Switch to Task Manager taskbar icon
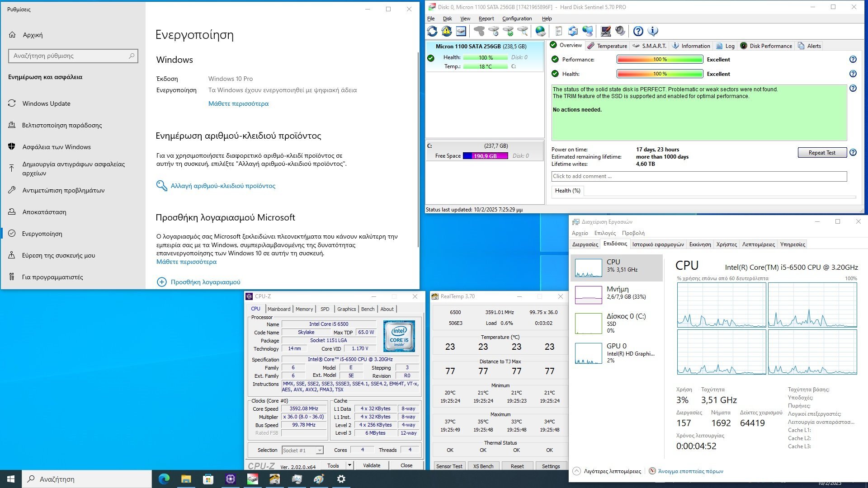This screenshot has width=868, height=488. pos(297,479)
